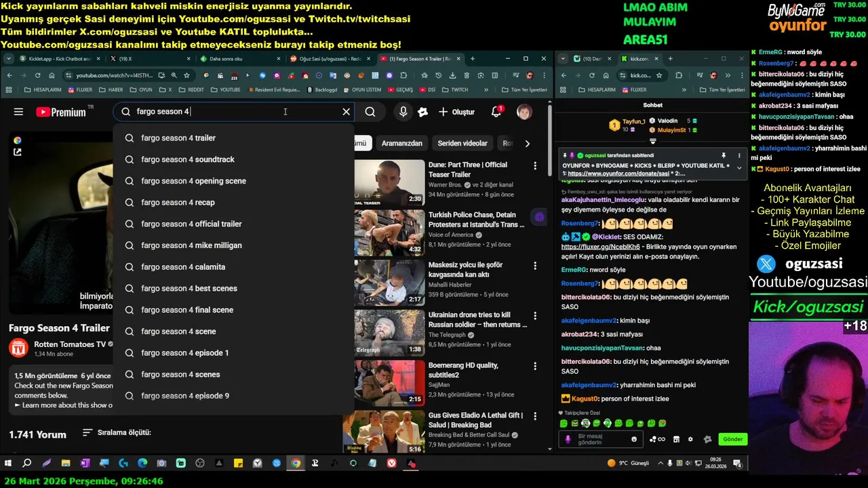This screenshot has width=868, height=488.
Task: Open the YouTube account avatar menu
Action: coord(524,112)
